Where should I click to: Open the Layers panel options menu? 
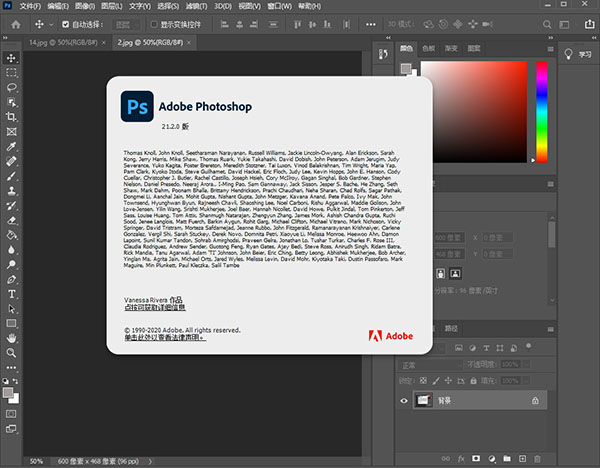(x=551, y=329)
